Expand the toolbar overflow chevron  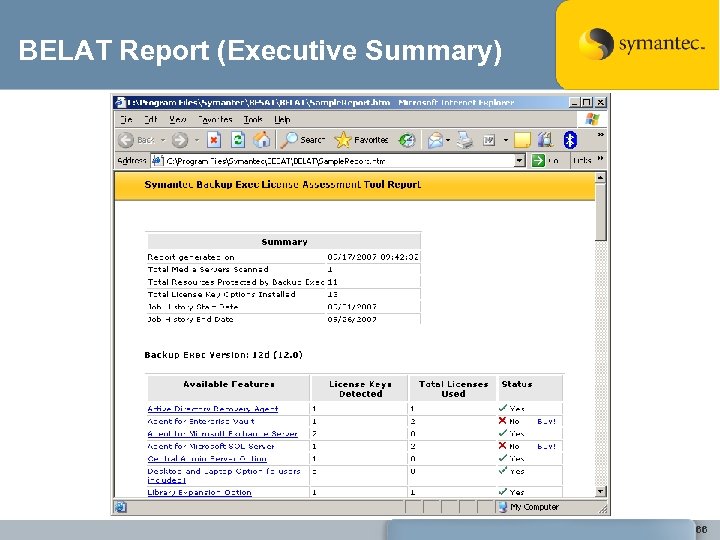tap(600, 135)
